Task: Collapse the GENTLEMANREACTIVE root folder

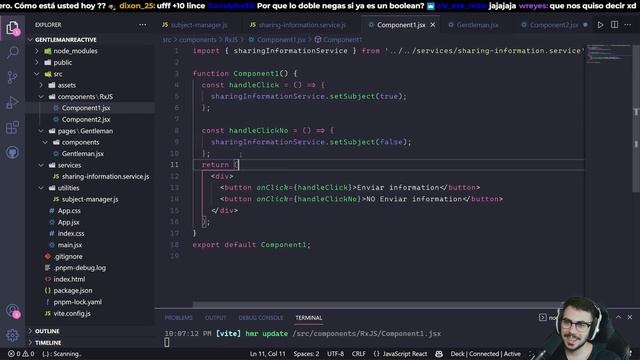Action: [x=66, y=40]
